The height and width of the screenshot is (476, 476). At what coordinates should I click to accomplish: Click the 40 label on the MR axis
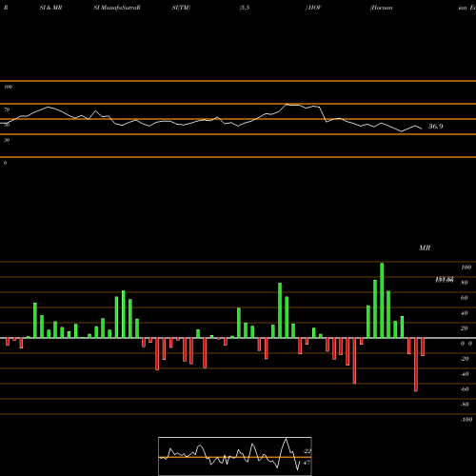[x=465, y=313]
